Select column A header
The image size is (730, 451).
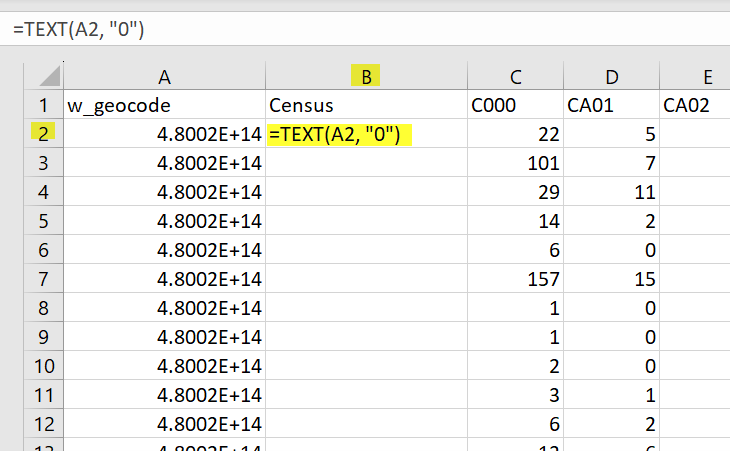tap(164, 76)
